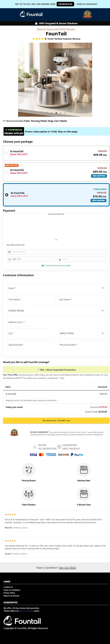Click FREE SHIPPING badge on 2x FounTail package
This screenshot has width=110, height=644.
click(x=99, y=176)
